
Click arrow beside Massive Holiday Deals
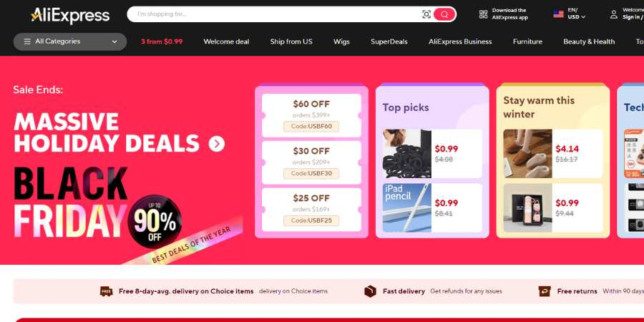(x=216, y=144)
